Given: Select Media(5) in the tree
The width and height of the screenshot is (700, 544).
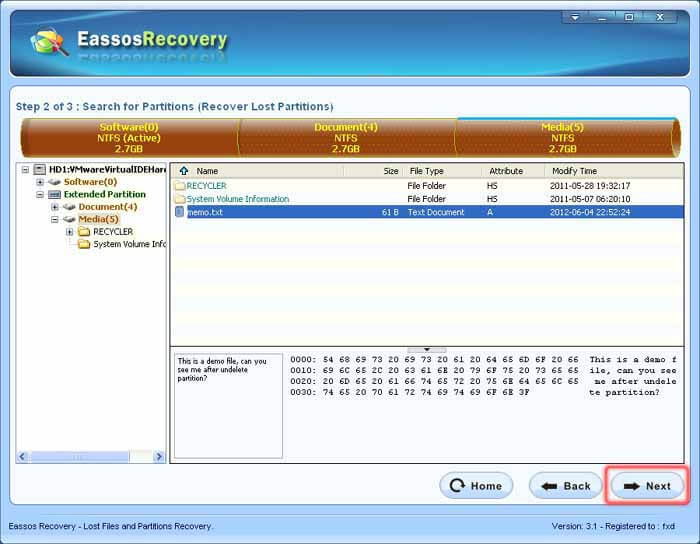Looking at the screenshot, I should pyautogui.click(x=99, y=219).
